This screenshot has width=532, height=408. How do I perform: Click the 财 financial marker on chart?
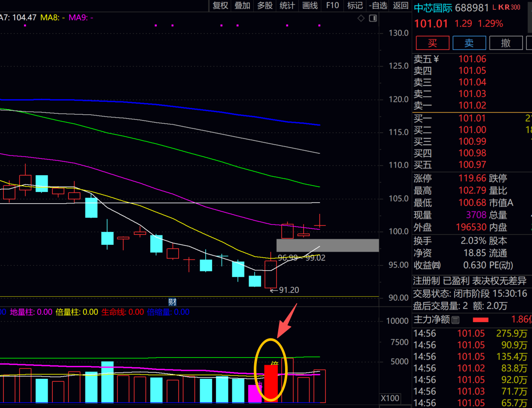172,302
